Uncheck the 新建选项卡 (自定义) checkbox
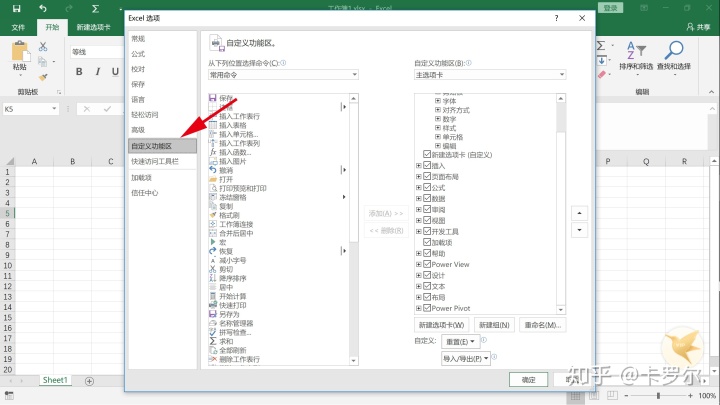This screenshot has height=405, width=720. click(x=427, y=154)
